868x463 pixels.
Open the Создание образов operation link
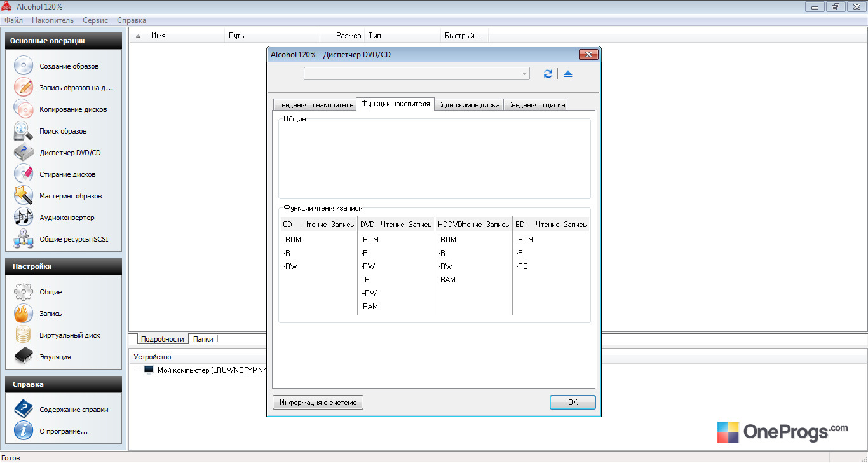click(69, 66)
